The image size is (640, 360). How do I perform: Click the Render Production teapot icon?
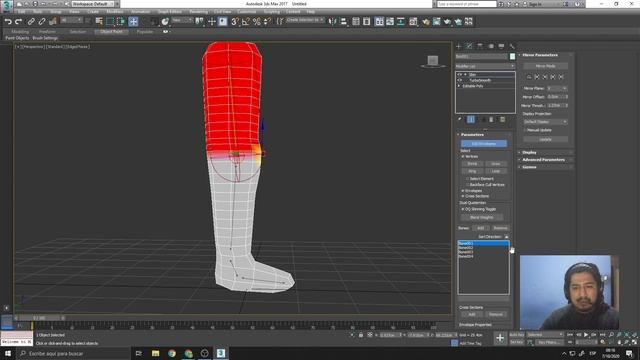447,21
